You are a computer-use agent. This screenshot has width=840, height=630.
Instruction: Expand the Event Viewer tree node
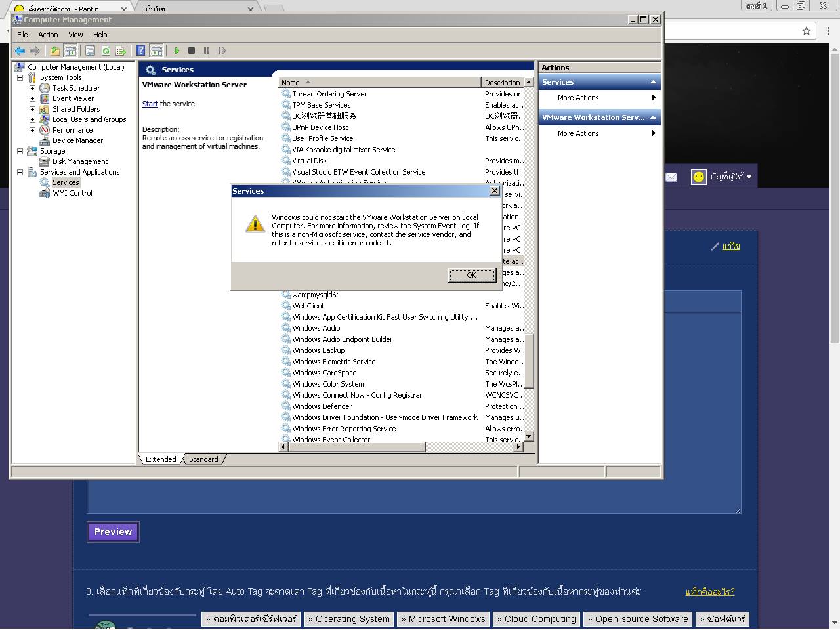point(32,98)
